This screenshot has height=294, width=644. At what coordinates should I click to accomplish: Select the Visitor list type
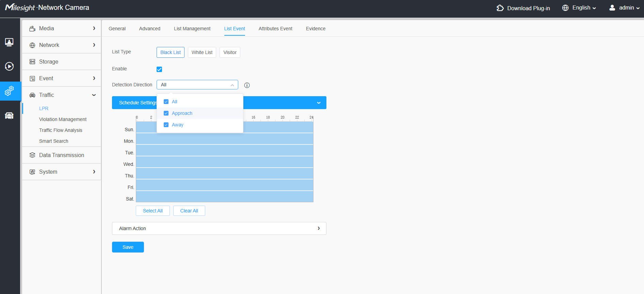click(x=230, y=52)
